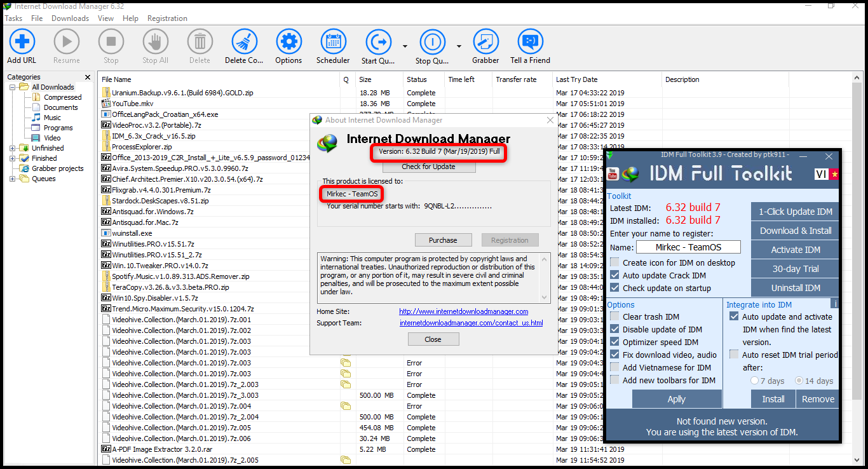Expand the Unfinished category node
Image resolution: width=868 pixels, height=469 pixels.
pos(13,148)
